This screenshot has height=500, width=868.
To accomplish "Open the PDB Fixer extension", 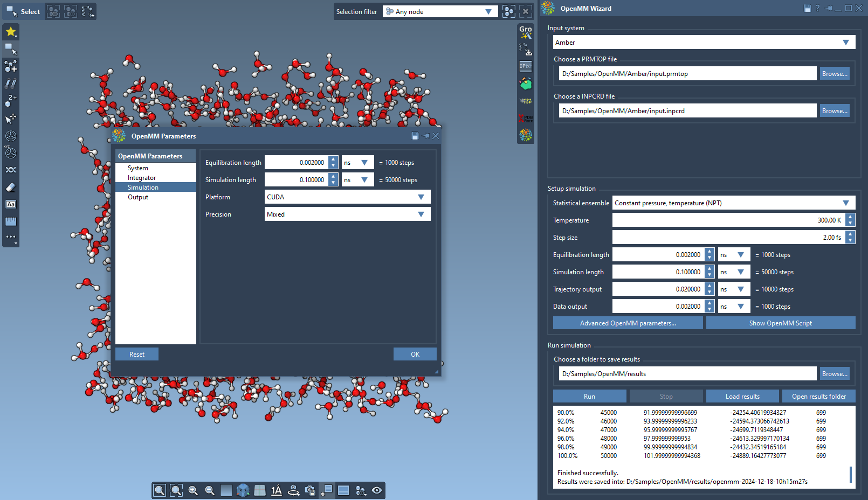I will click(526, 118).
